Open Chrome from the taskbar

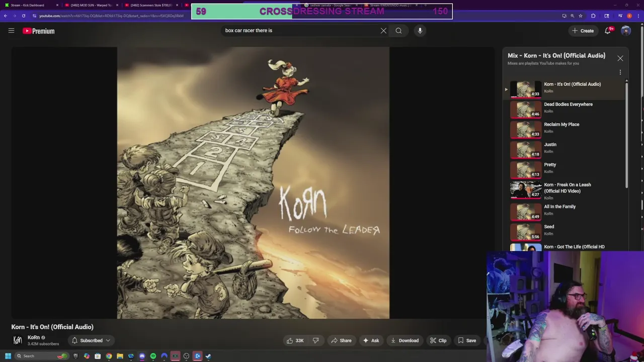coord(109,356)
